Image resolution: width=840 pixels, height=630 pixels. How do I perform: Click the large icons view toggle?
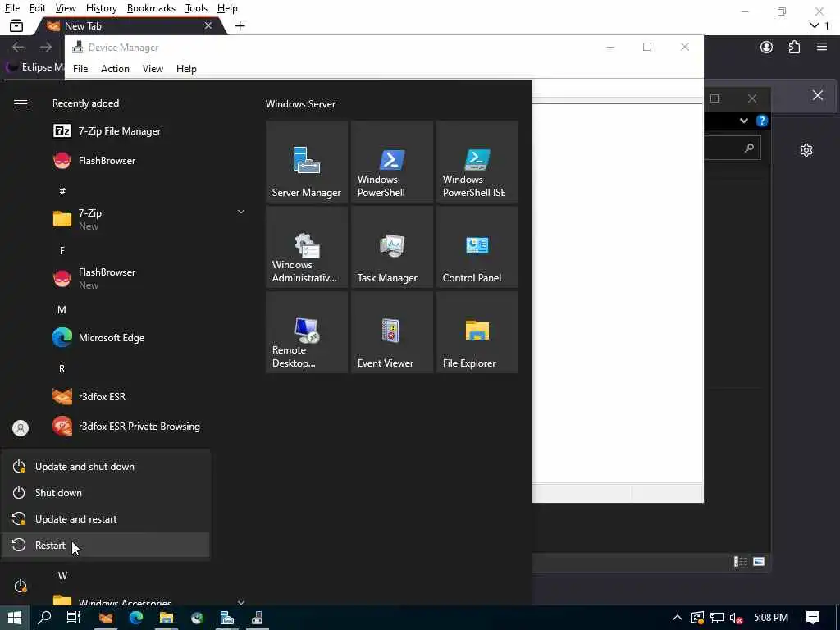click(759, 561)
